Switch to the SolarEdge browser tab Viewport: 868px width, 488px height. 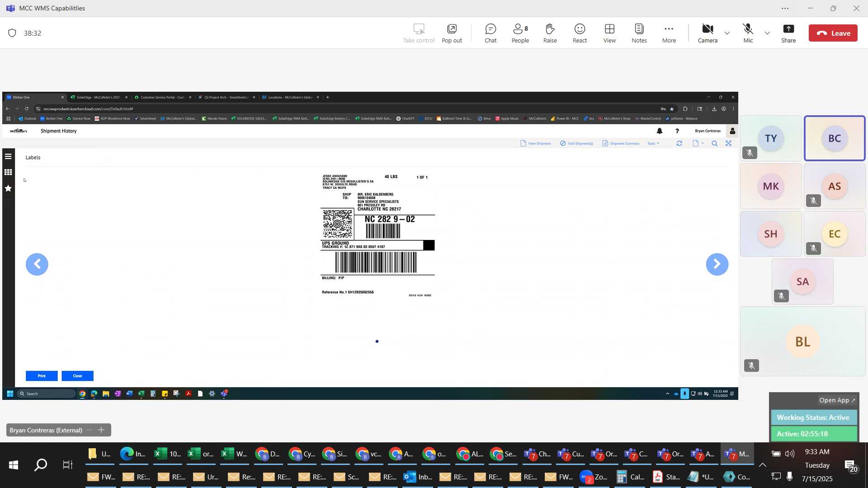point(98,97)
